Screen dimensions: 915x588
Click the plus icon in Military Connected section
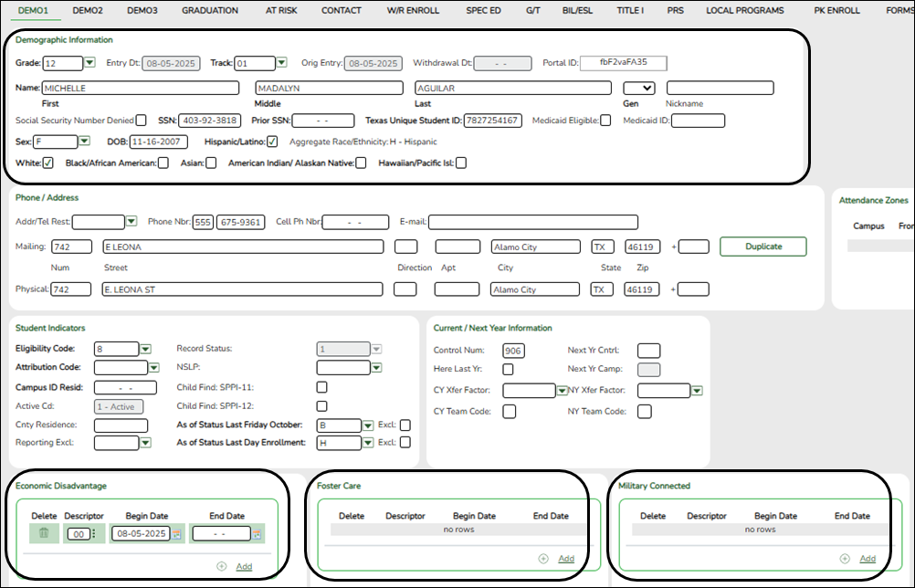pyautogui.click(x=845, y=558)
